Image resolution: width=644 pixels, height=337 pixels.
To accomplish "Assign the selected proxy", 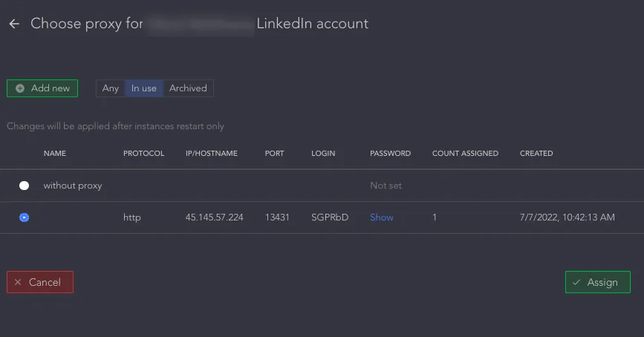I will pos(598,282).
